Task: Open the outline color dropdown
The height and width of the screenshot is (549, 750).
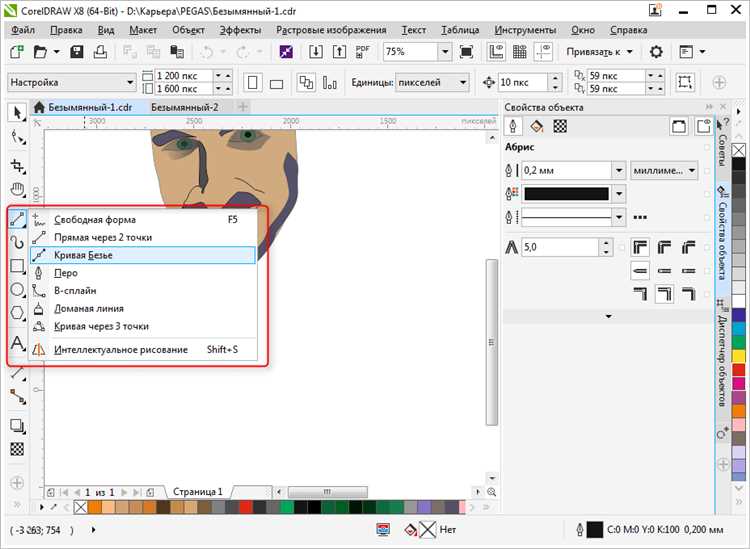Action: (x=619, y=194)
